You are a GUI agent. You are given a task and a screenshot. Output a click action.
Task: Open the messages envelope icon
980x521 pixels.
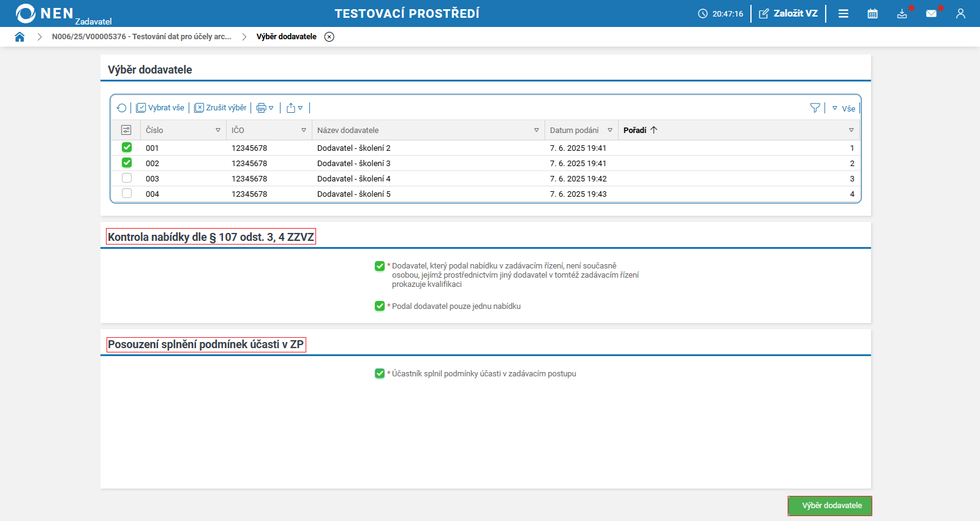(931, 13)
